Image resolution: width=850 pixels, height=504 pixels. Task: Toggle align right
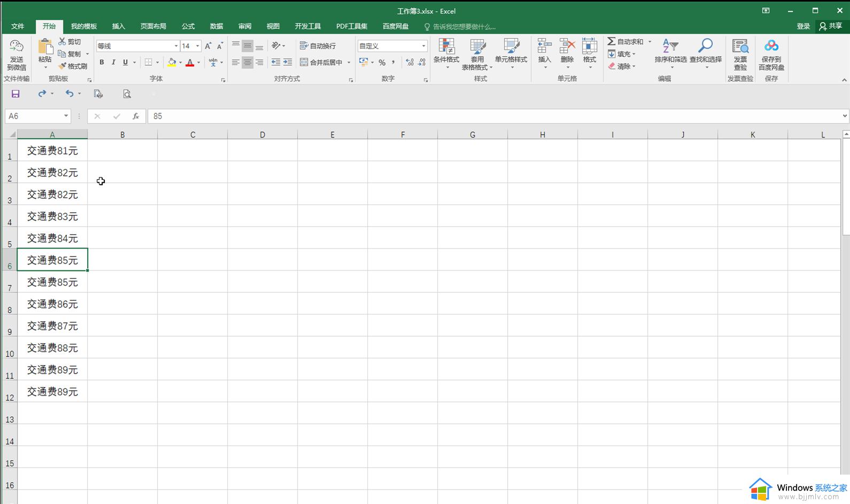(259, 63)
